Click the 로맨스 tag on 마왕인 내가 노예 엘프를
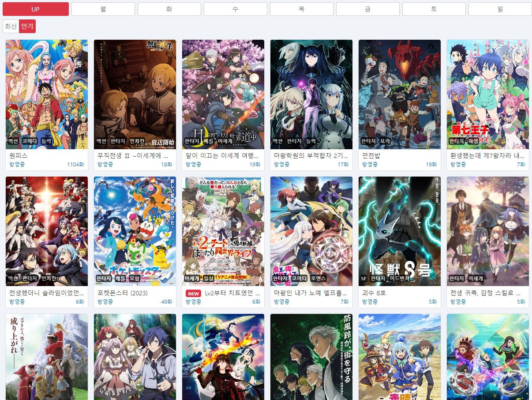532x400 pixels. tap(318, 278)
